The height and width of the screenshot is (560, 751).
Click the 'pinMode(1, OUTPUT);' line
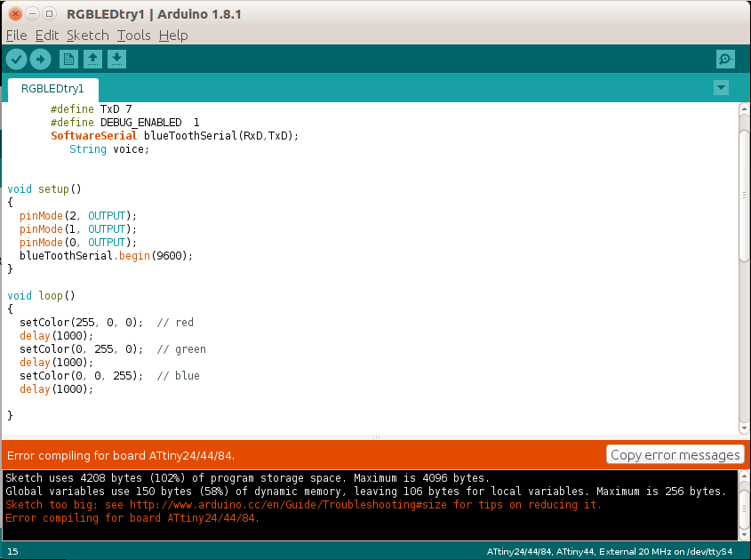78,229
